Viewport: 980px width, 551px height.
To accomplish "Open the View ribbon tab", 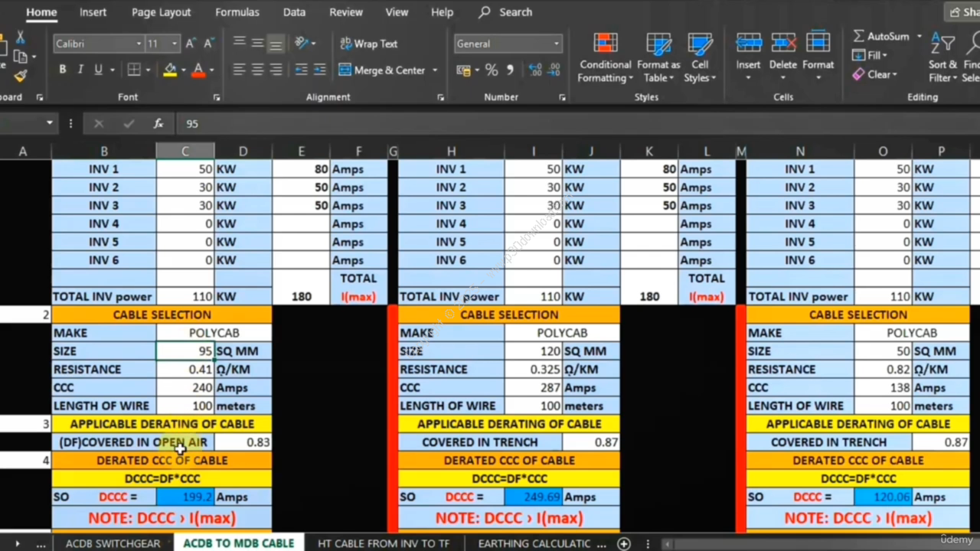I will [x=397, y=12].
